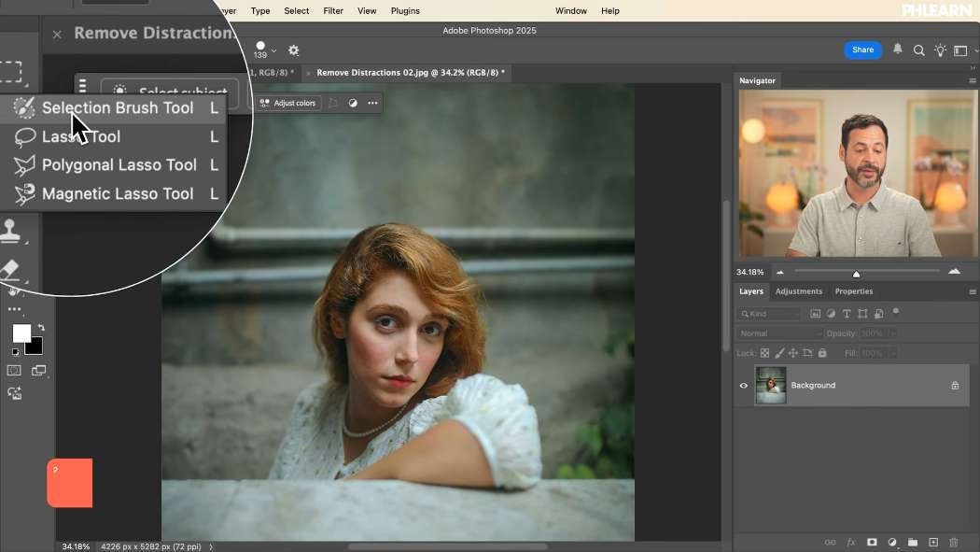Click the blue Share button
Viewport: 980px width, 552px height.
coord(862,50)
